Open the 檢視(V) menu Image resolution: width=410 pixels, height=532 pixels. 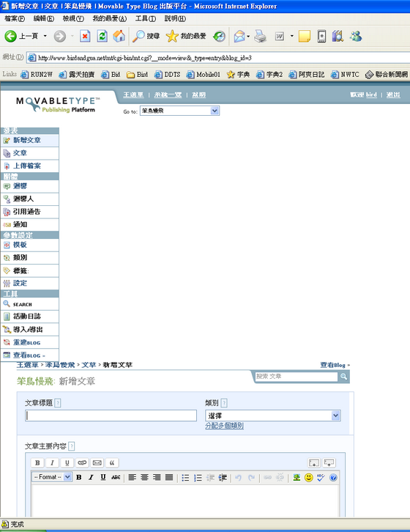73,18
